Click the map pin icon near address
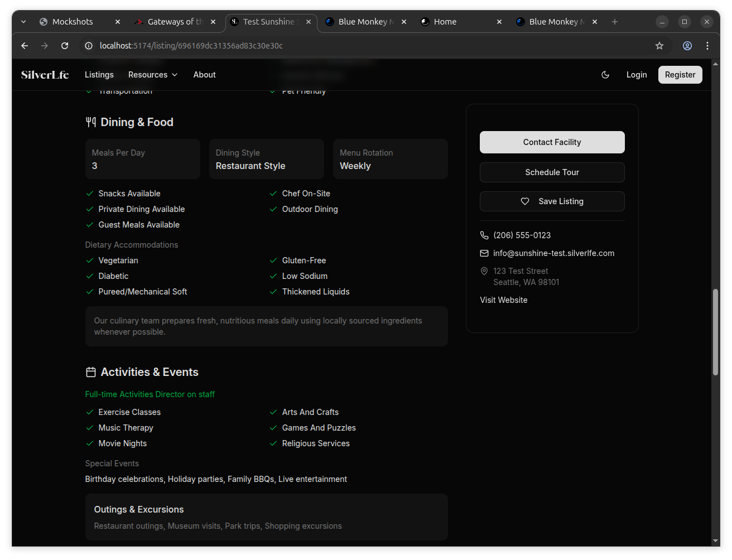The image size is (732, 560). click(x=484, y=271)
